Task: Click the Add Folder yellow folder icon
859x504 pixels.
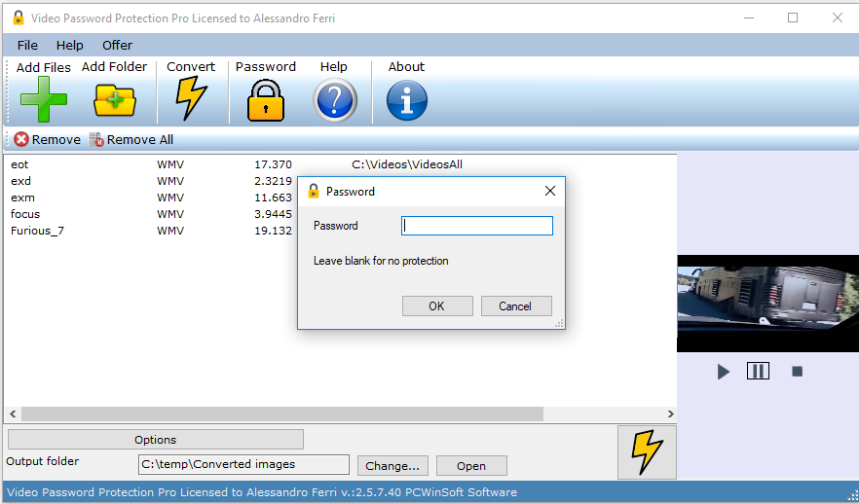Action: [115, 100]
